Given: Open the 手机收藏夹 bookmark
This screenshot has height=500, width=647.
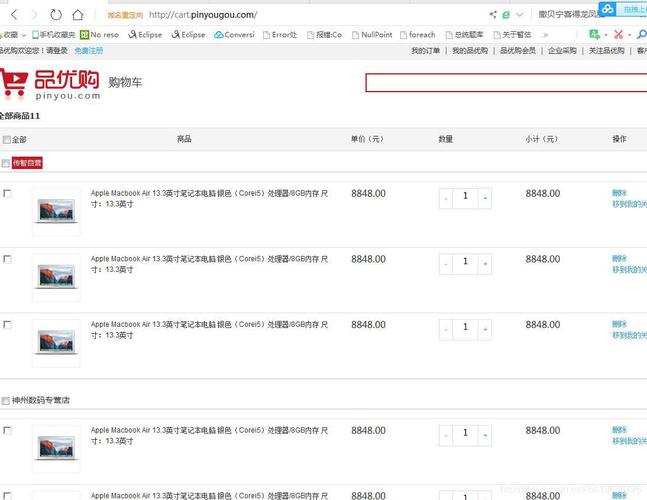Looking at the screenshot, I should [54, 35].
